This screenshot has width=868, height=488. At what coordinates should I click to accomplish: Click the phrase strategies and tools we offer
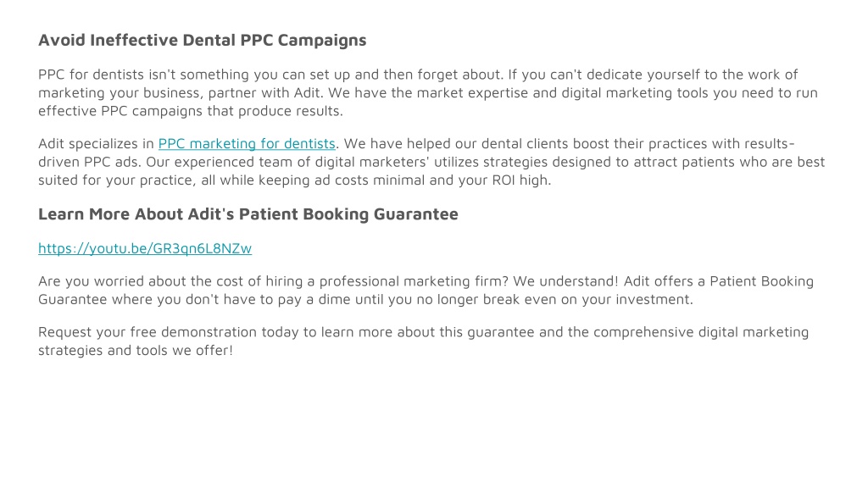pos(136,351)
